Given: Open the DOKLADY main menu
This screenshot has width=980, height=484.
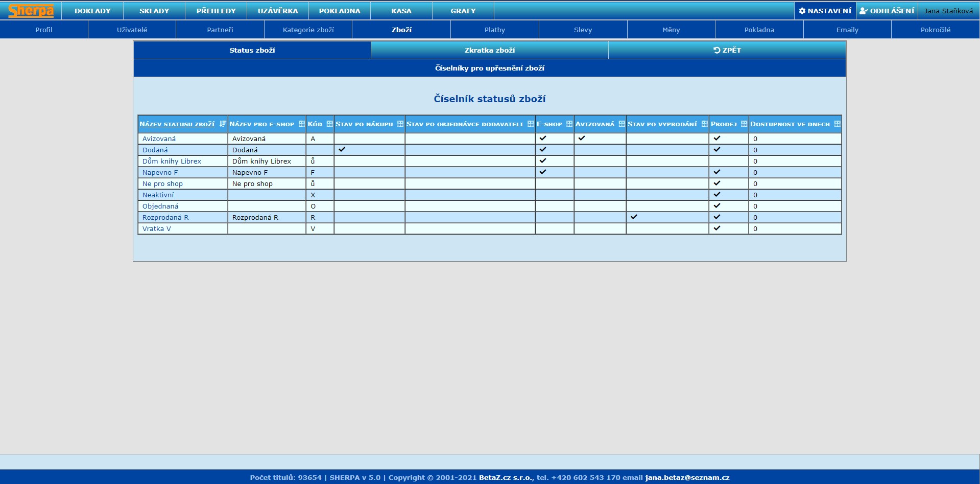Looking at the screenshot, I should (92, 11).
